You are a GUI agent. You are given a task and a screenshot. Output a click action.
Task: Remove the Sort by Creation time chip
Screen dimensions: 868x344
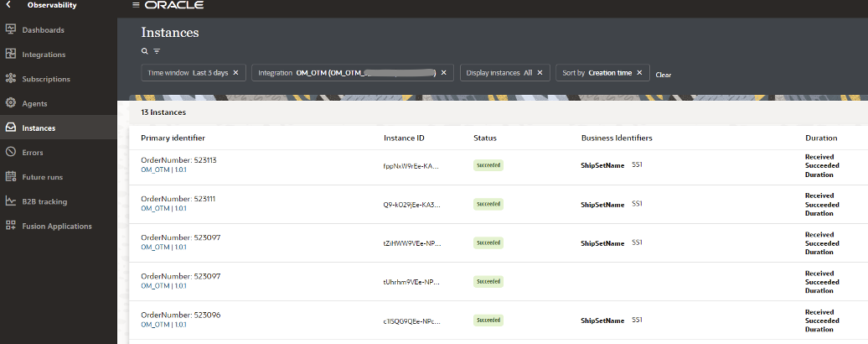(x=639, y=73)
